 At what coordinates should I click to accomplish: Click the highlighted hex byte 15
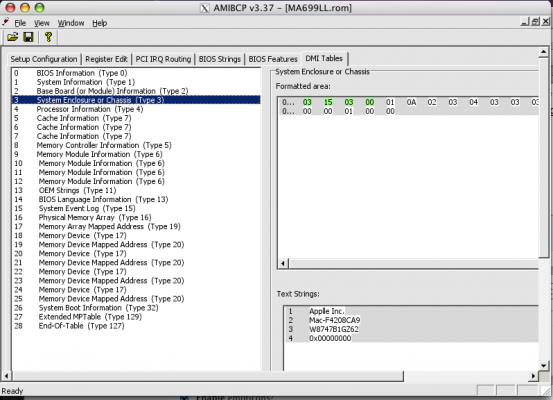[328, 102]
